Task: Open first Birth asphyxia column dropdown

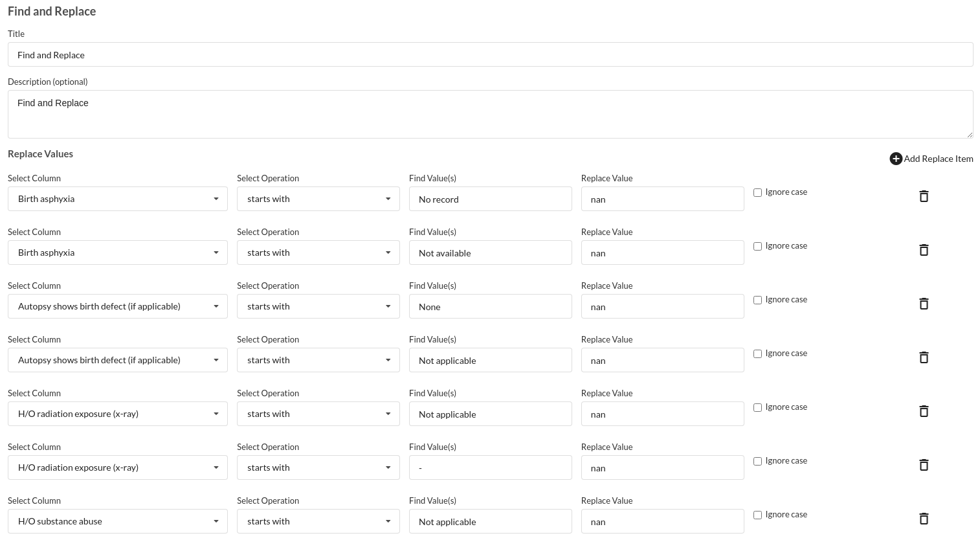Action: 118,199
